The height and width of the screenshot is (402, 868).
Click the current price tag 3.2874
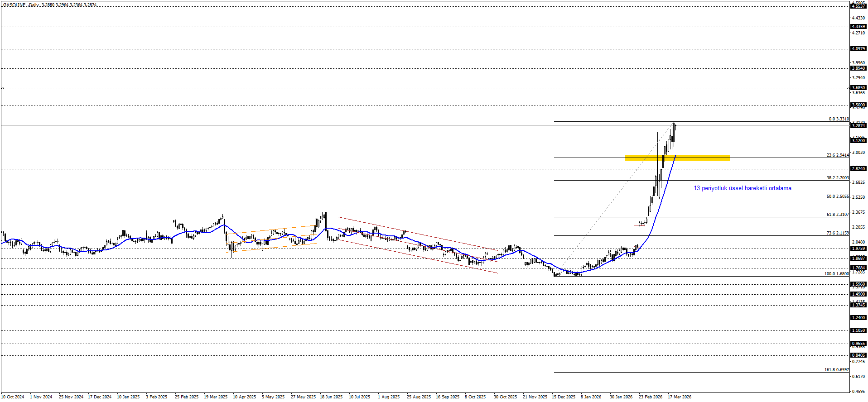858,126
